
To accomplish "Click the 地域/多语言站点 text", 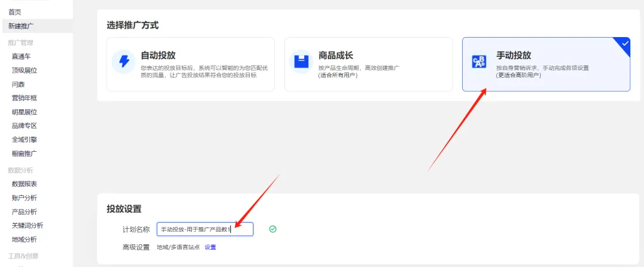I will (x=178, y=247).
